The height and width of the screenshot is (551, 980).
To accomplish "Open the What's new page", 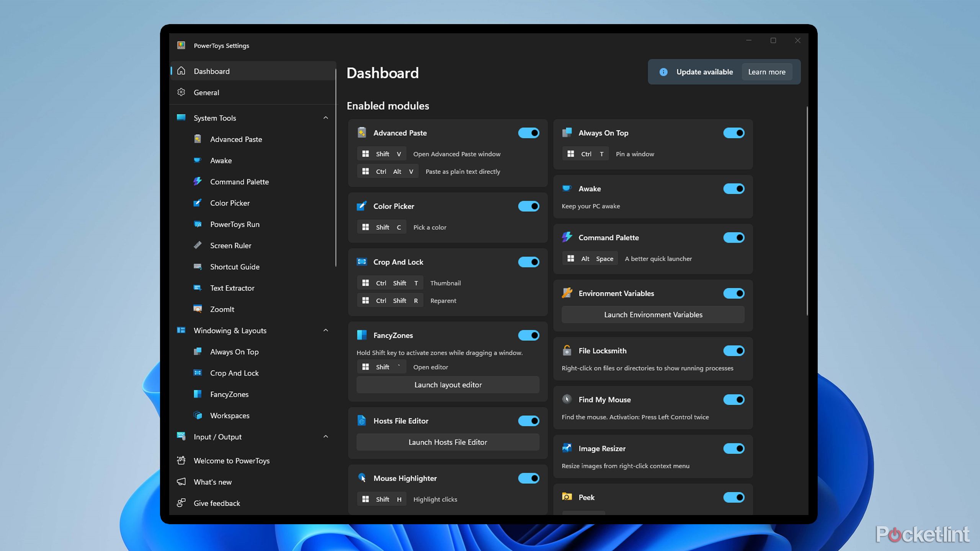I will [253, 482].
